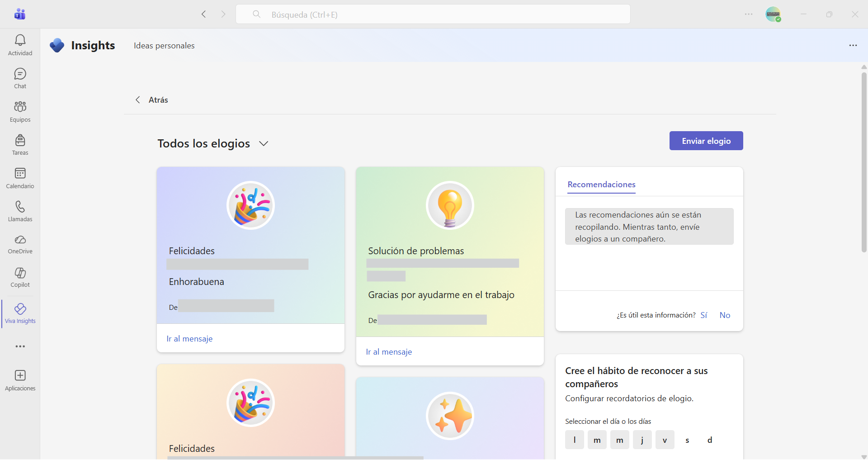
Task: Open settings and more ellipsis in title bar
Action: point(749,14)
